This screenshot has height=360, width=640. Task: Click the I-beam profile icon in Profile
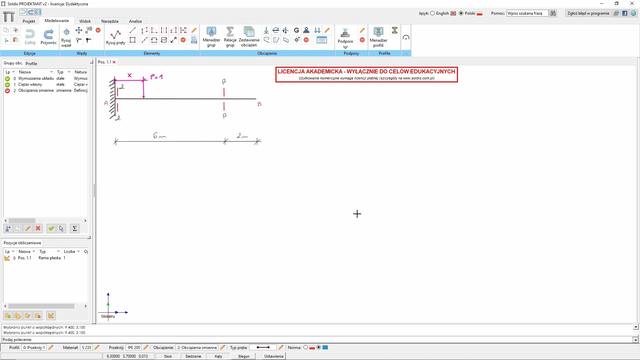pyautogui.click(x=395, y=30)
